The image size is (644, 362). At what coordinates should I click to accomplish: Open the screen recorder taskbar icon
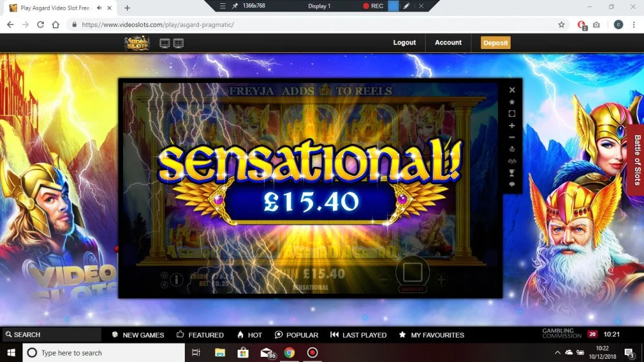pos(312,352)
